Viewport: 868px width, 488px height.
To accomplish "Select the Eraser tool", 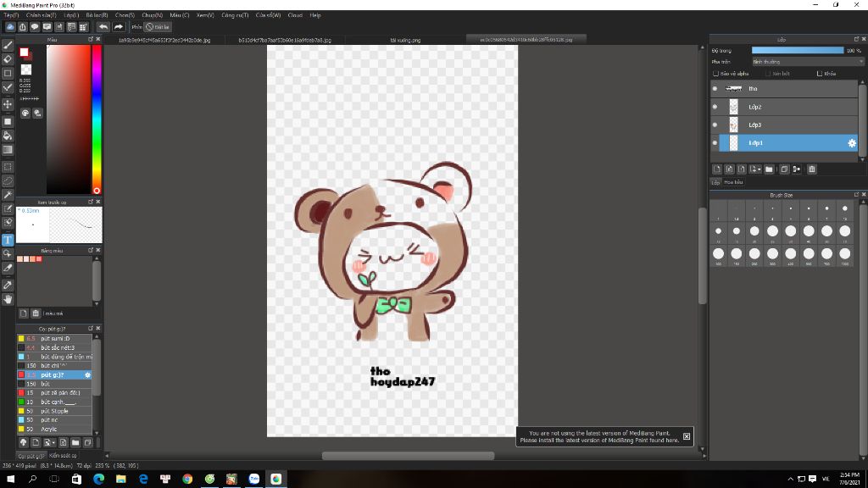I will (8, 59).
